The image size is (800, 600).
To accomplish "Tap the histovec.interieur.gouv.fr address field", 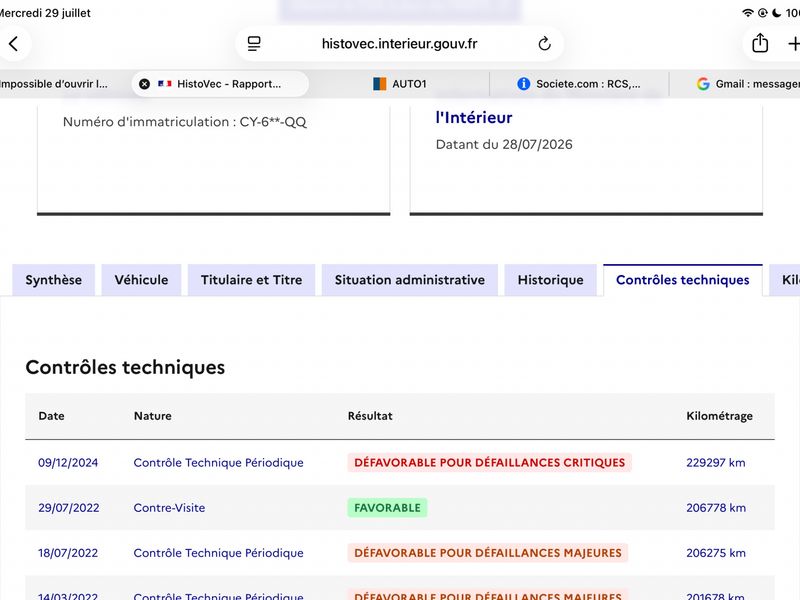I will tap(399, 44).
